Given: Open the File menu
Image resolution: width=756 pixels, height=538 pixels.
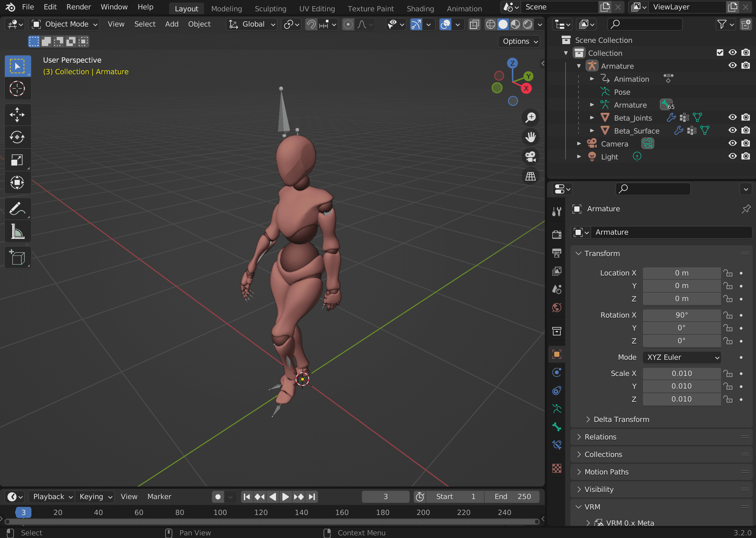Looking at the screenshot, I should point(28,7).
